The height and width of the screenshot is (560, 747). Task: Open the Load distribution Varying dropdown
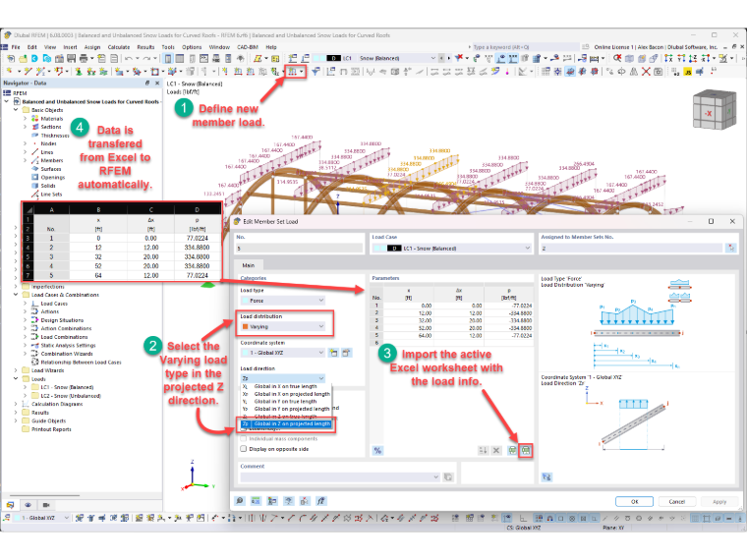(x=321, y=326)
